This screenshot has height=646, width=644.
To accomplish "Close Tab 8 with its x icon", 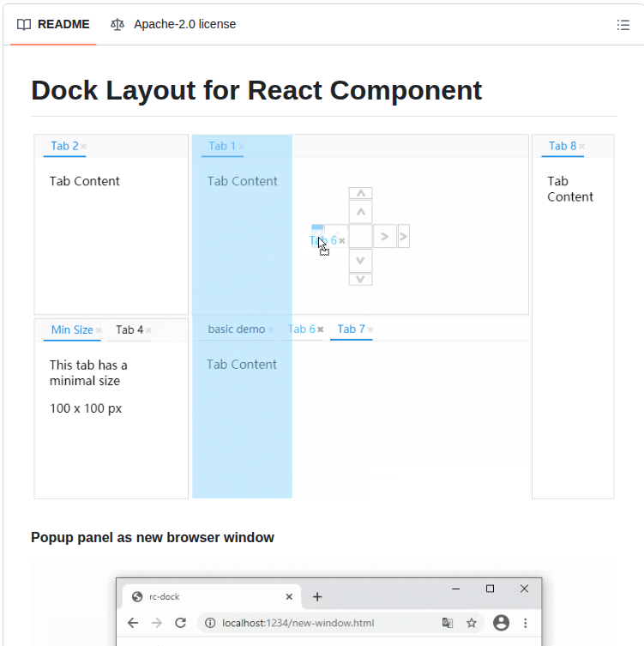I will coord(581,147).
